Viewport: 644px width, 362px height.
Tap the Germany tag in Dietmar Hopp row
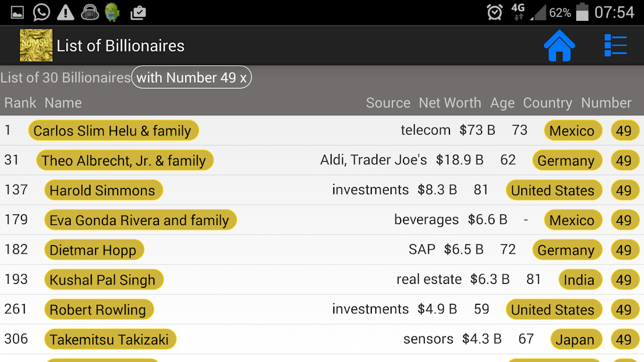567,250
